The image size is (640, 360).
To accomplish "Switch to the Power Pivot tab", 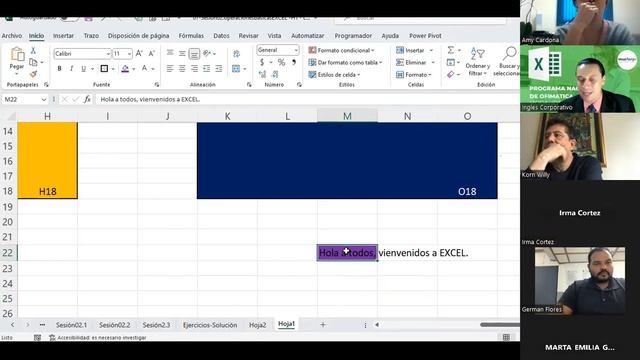I will point(425,36).
